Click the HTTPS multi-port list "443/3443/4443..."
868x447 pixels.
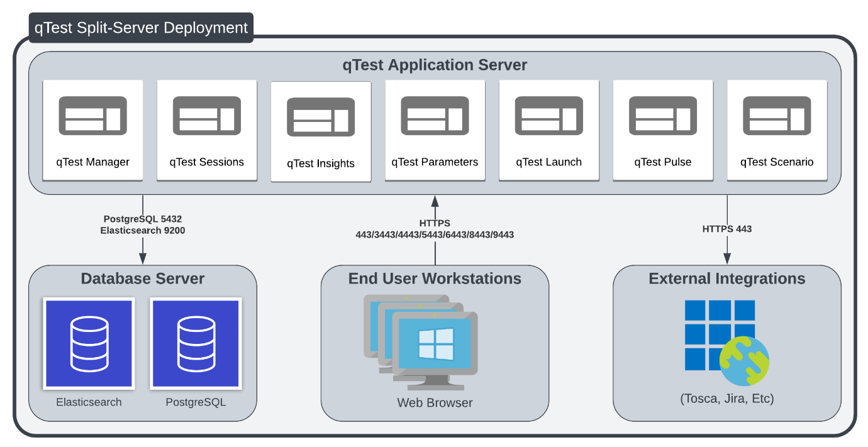[x=435, y=235]
